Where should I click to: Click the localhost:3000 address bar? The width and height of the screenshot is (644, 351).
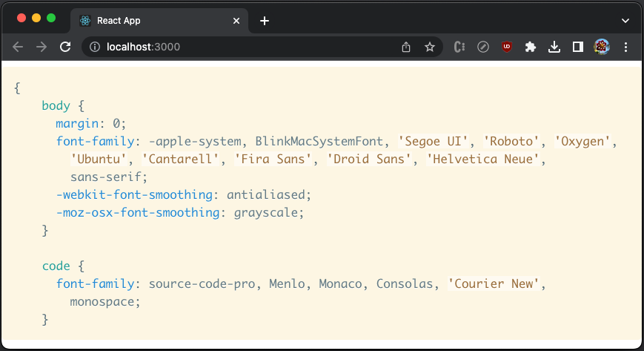coord(247,47)
